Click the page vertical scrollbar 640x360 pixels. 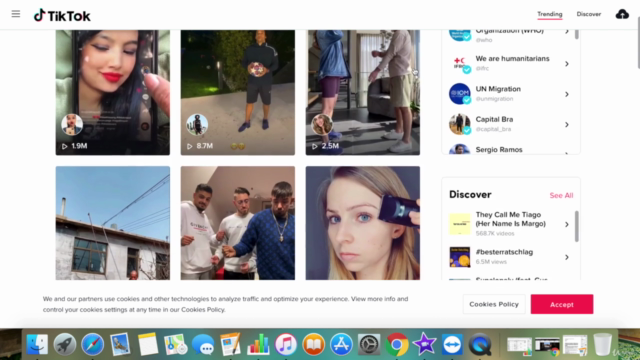click(x=638, y=43)
